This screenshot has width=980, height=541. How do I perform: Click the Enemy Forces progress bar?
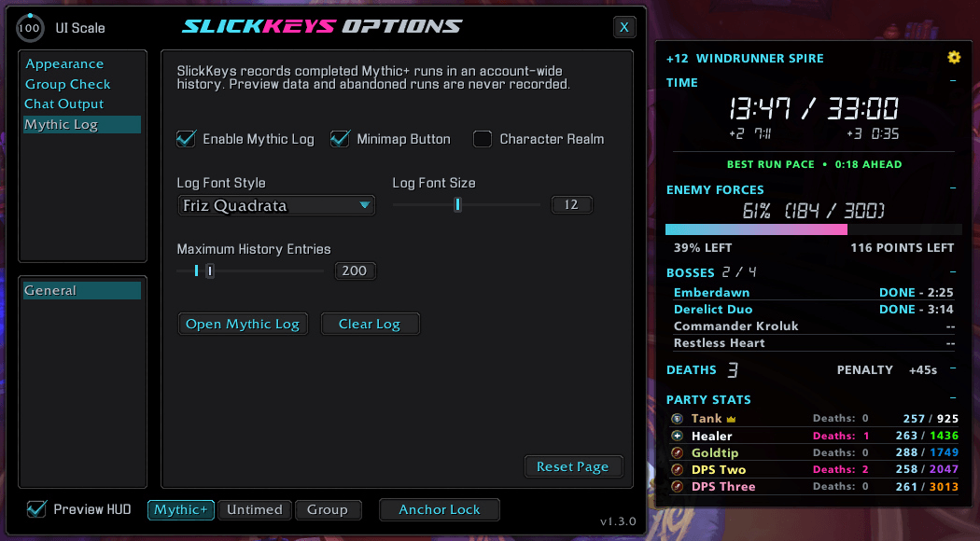click(x=813, y=229)
